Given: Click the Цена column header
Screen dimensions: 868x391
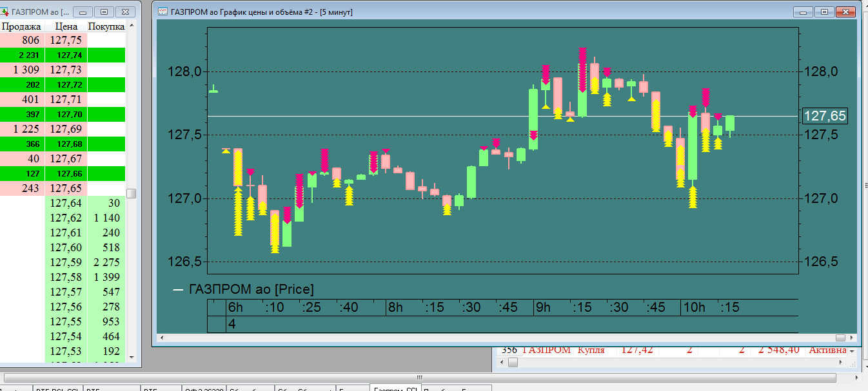Looking at the screenshot, I should tap(66, 26).
